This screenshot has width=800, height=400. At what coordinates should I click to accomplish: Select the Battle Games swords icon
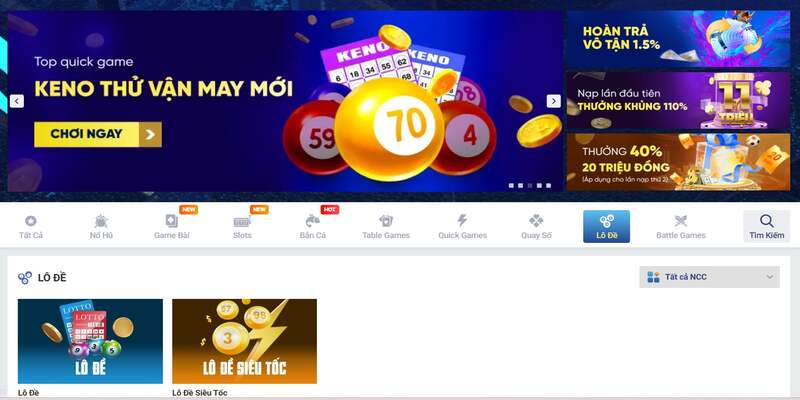tap(681, 221)
